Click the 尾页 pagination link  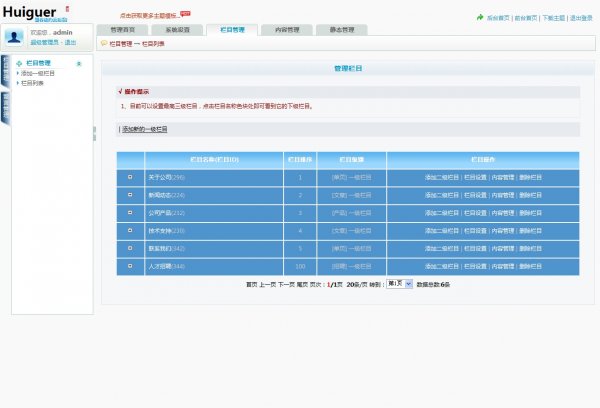pos(302,285)
